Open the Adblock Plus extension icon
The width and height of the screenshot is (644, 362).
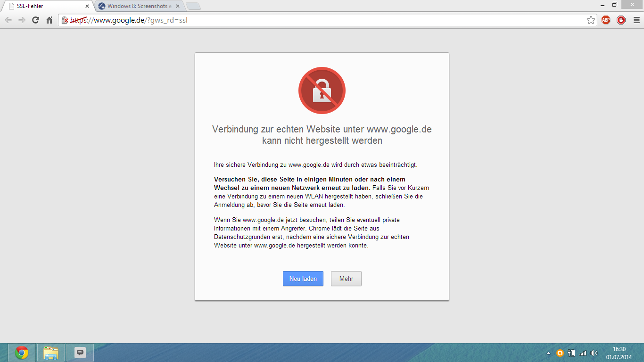(x=606, y=20)
